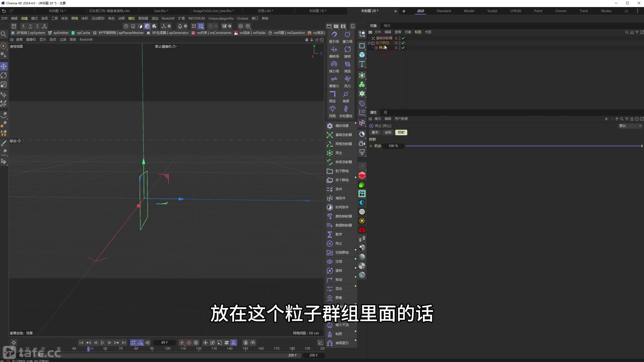644x362 pixels.
Task: Click the text spline T icon
Action: [x=362, y=64]
